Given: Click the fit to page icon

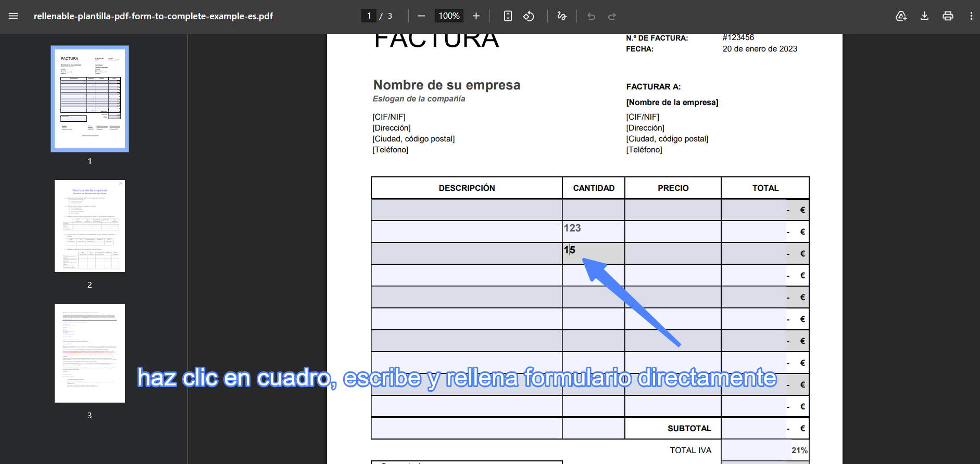Looking at the screenshot, I should click(508, 16).
